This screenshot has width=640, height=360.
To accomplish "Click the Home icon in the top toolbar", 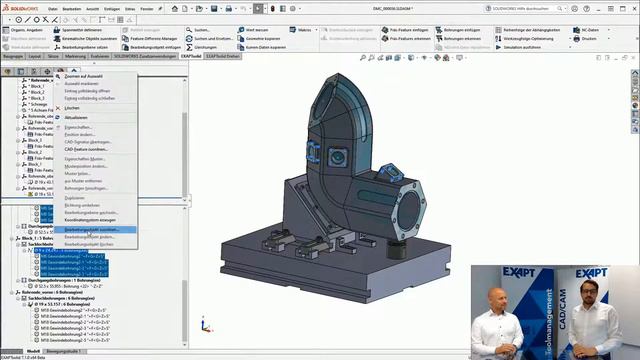I will (175, 9).
